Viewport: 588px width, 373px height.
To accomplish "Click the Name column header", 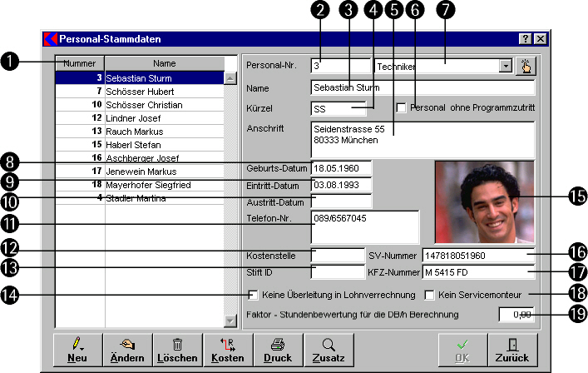I will [x=164, y=63].
